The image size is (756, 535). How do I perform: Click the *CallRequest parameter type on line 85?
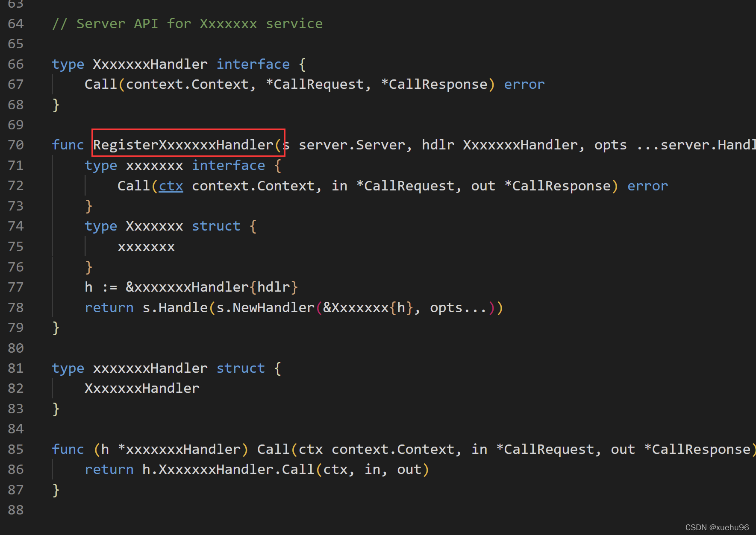coord(545,449)
